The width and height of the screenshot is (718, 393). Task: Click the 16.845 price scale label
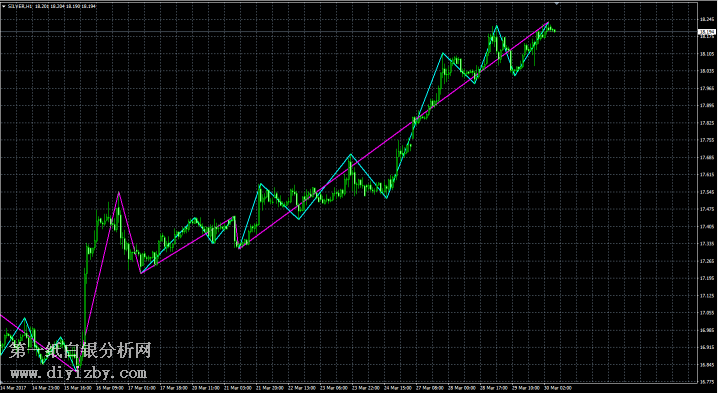point(706,365)
